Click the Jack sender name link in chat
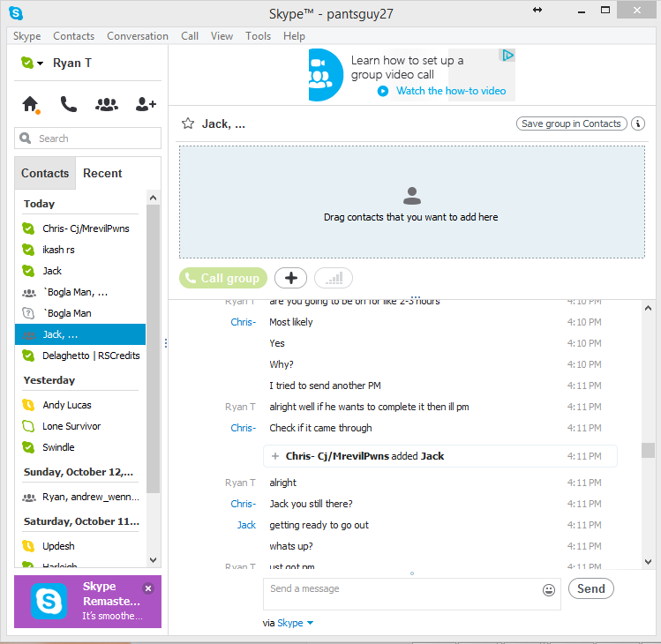The image size is (661, 644). tap(246, 525)
